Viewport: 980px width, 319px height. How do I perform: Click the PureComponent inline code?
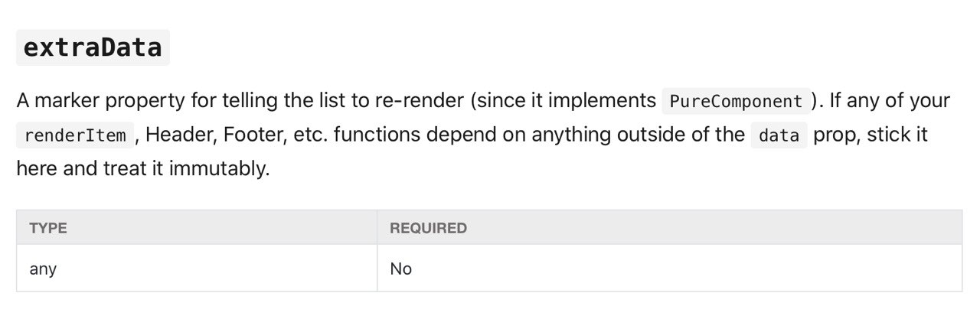(735, 101)
